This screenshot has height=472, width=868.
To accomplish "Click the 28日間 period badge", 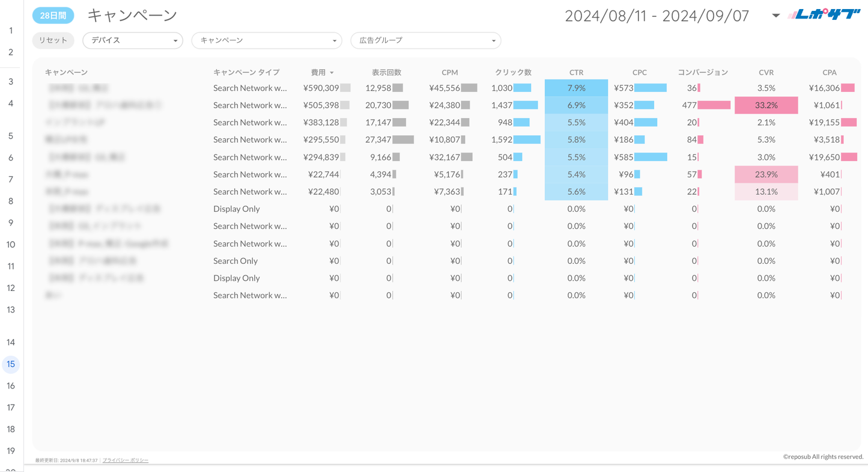I will (53, 16).
